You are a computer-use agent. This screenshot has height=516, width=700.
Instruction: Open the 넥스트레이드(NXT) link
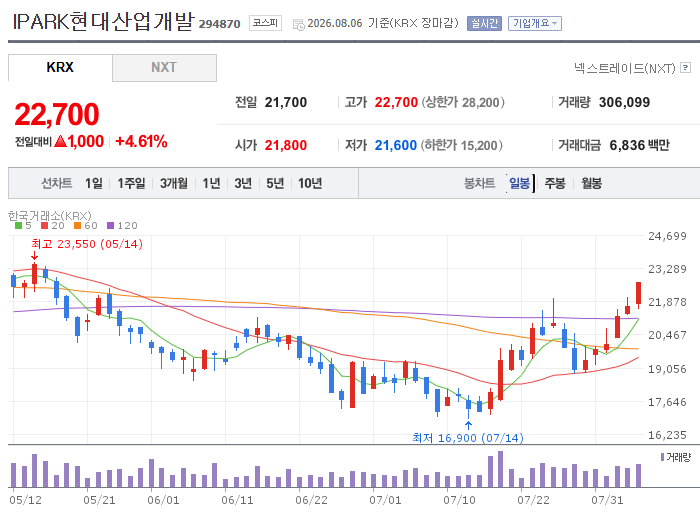pyautogui.click(x=624, y=68)
